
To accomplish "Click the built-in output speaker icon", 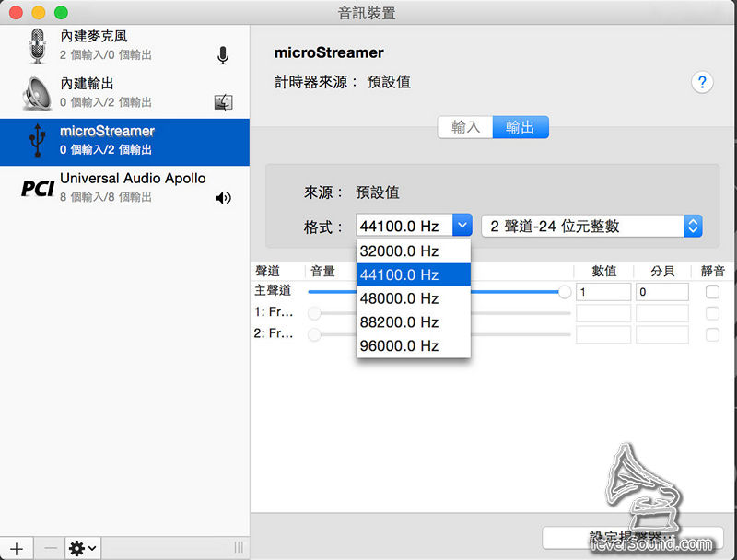I will [37, 94].
